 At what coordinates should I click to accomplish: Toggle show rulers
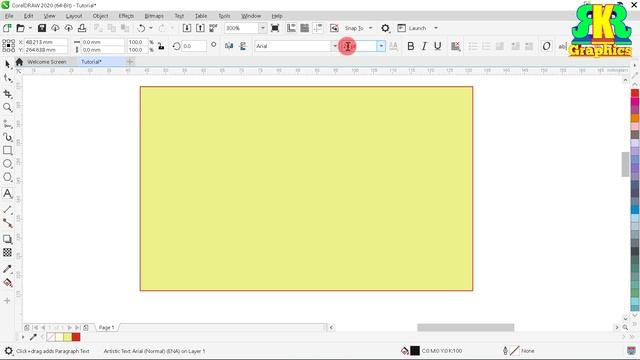coord(291,28)
